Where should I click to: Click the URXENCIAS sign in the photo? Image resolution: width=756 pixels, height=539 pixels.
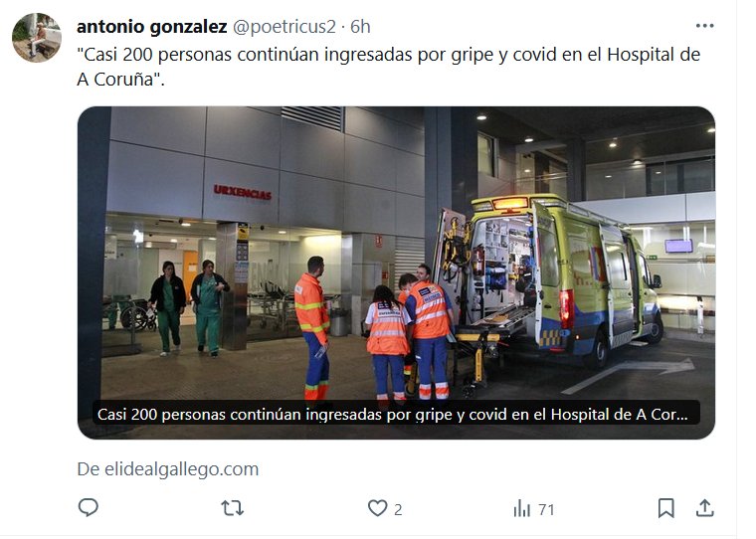pos(243,192)
